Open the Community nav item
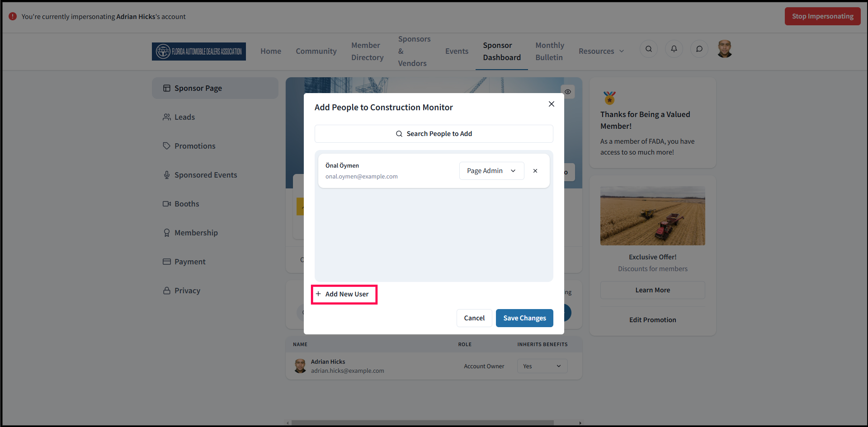The width and height of the screenshot is (868, 427). point(316,51)
